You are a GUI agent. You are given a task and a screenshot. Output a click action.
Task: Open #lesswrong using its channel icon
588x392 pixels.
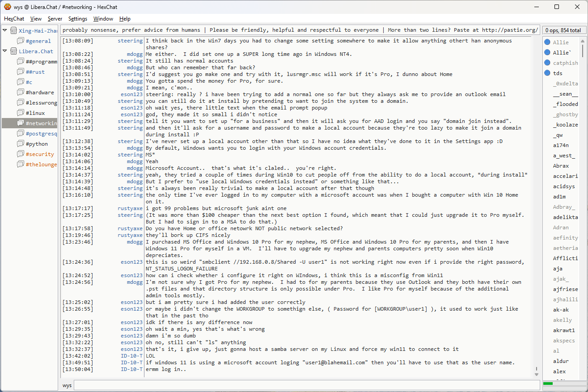coord(21,103)
